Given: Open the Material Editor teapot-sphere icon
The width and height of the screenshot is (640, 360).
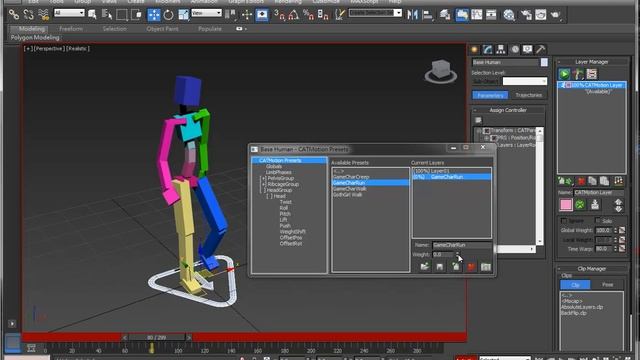Looking at the screenshot, I should click(x=509, y=15).
